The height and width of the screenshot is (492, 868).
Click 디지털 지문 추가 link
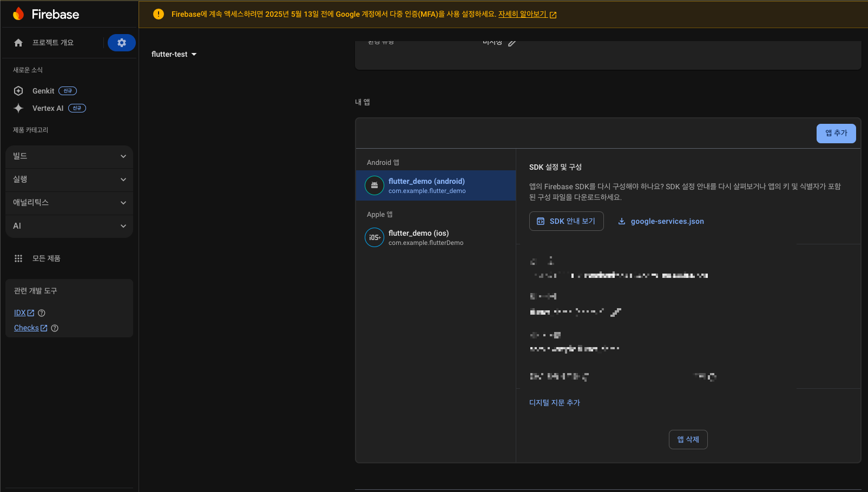click(x=555, y=403)
